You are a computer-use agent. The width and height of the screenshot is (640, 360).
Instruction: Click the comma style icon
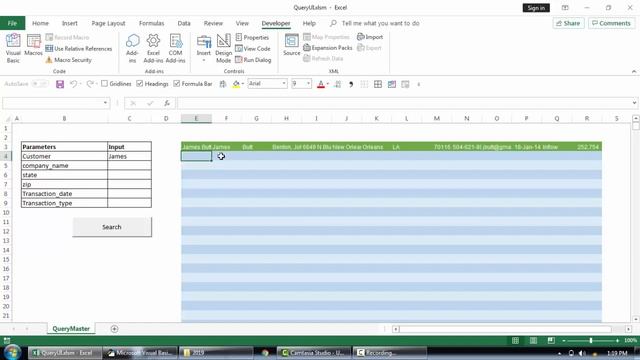pos(351,84)
